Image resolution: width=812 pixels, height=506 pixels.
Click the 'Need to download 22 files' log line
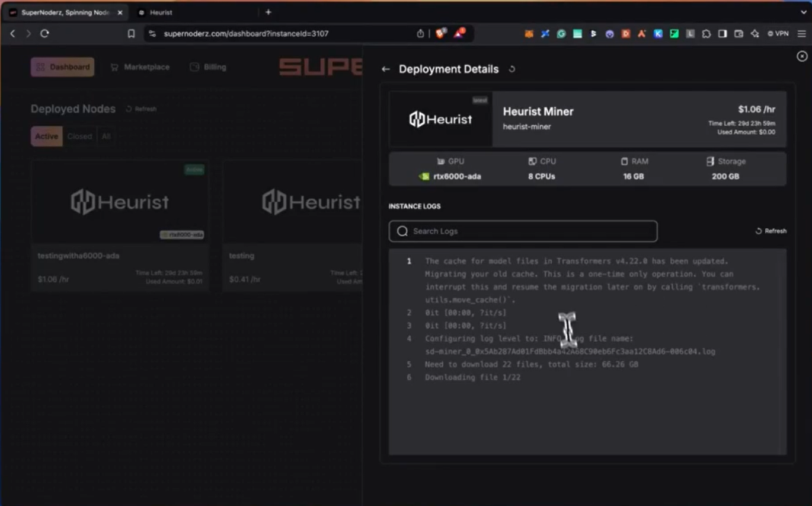[x=531, y=364]
